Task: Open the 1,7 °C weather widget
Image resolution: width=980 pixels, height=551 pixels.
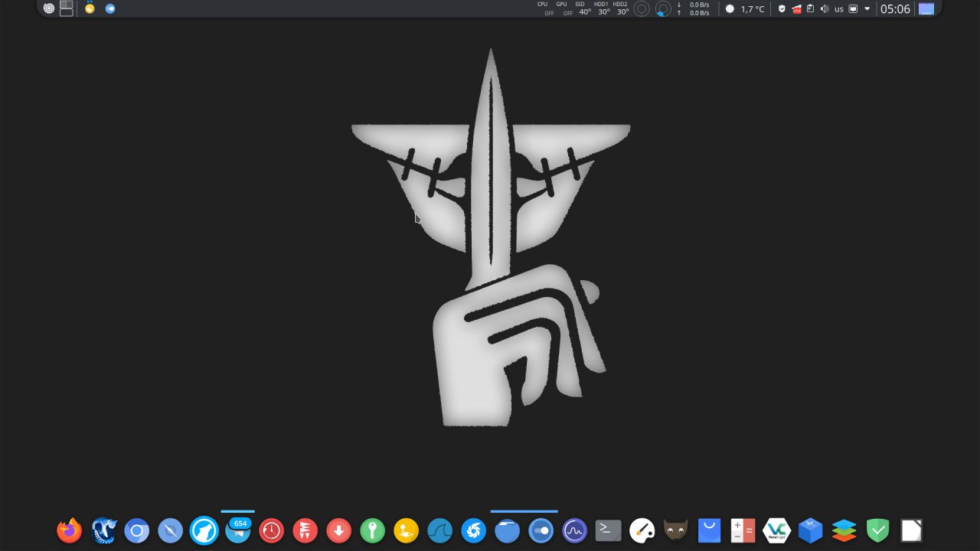Action: pyautogui.click(x=745, y=9)
